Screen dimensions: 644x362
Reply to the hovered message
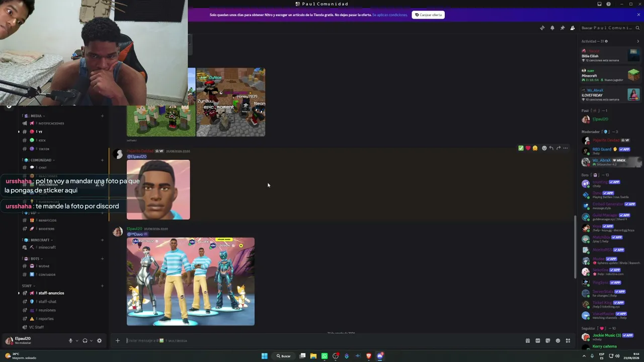(551, 148)
